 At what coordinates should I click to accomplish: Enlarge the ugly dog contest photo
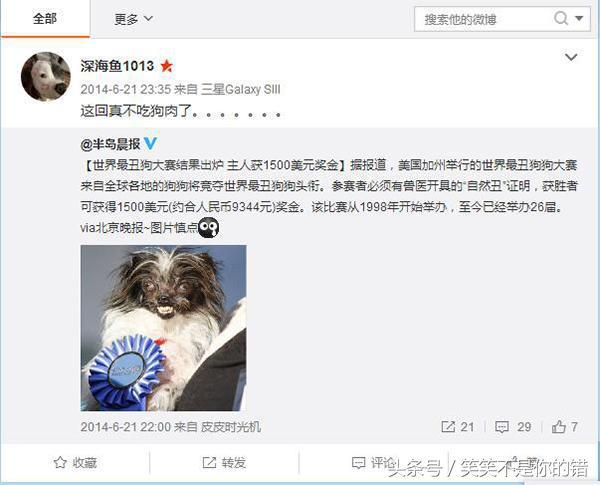click(x=163, y=328)
